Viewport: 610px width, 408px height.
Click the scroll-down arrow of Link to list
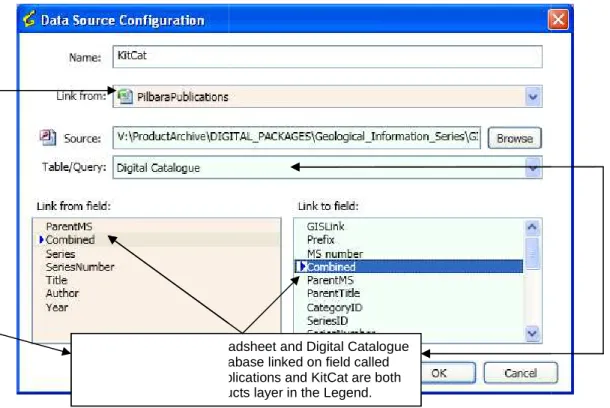tap(532, 334)
